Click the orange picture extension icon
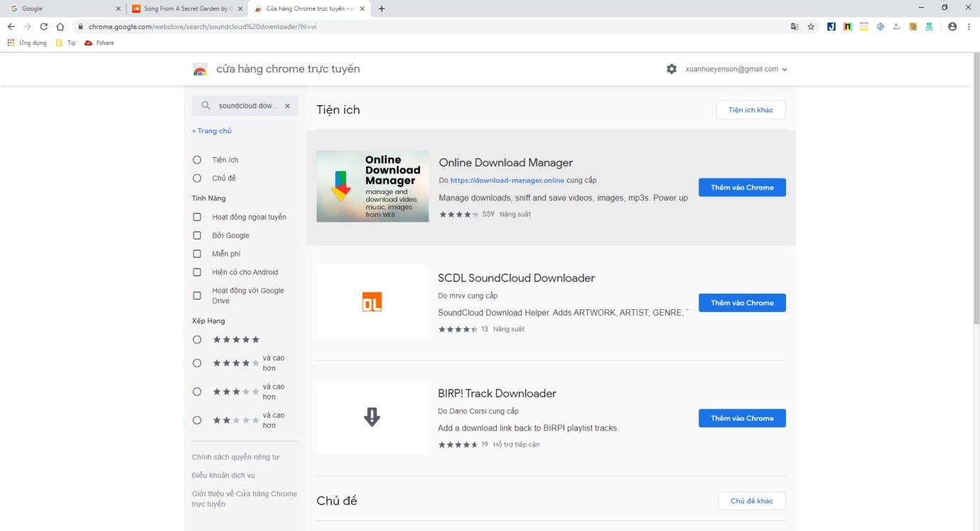 click(x=913, y=26)
